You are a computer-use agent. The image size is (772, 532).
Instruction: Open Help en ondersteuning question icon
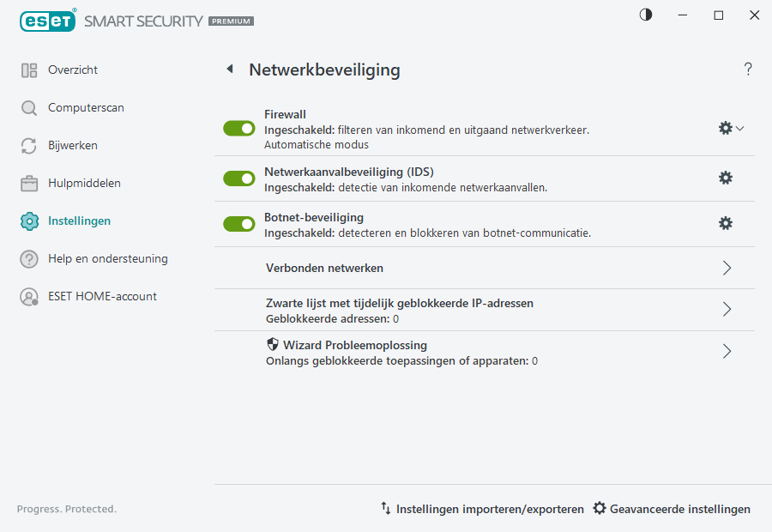28,258
